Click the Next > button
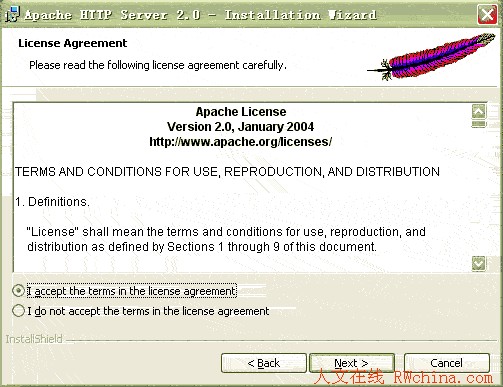This screenshot has width=503, height=387. click(352, 363)
